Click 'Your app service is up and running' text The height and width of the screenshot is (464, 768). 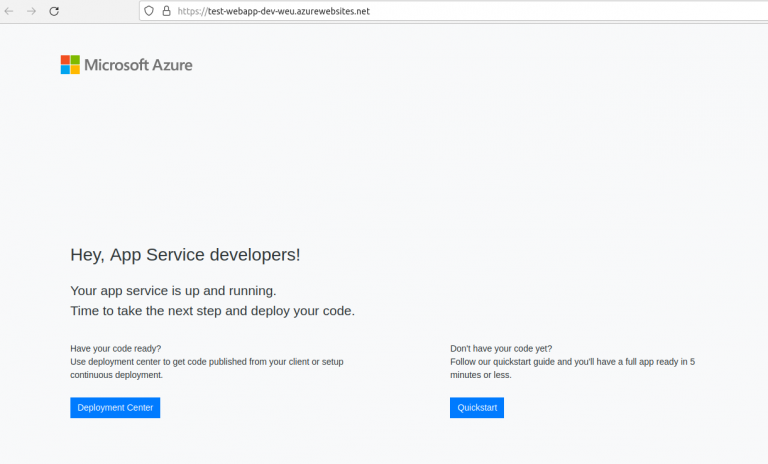[x=173, y=291]
